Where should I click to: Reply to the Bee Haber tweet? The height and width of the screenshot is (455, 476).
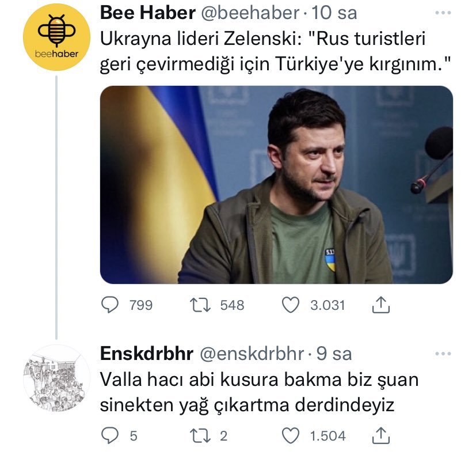tap(110, 305)
